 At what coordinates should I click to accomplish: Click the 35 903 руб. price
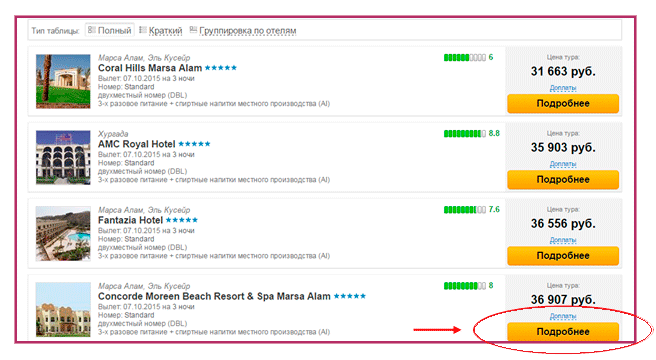tap(563, 148)
